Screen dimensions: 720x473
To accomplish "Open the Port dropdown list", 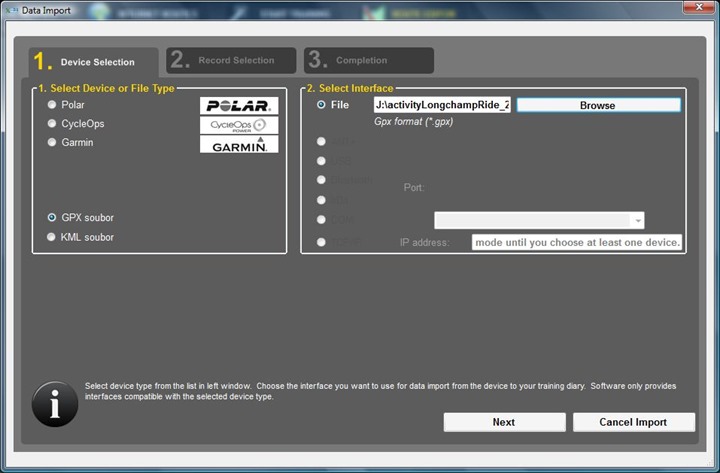I will point(539,220).
